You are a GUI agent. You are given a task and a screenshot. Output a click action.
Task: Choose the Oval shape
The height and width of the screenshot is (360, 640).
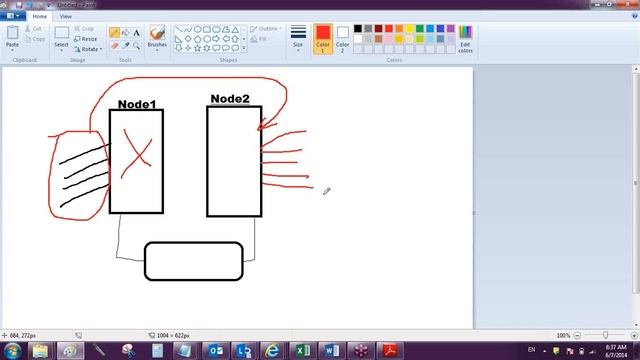(198, 29)
